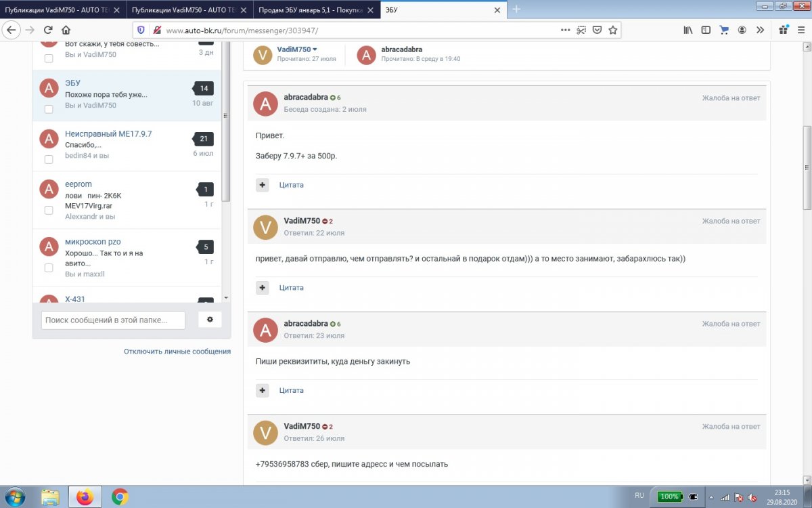812x508 pixels.
Task: Tick the checkbox for Неисправный ME17.9.7 conversation
Action: (x=49, y=159)
